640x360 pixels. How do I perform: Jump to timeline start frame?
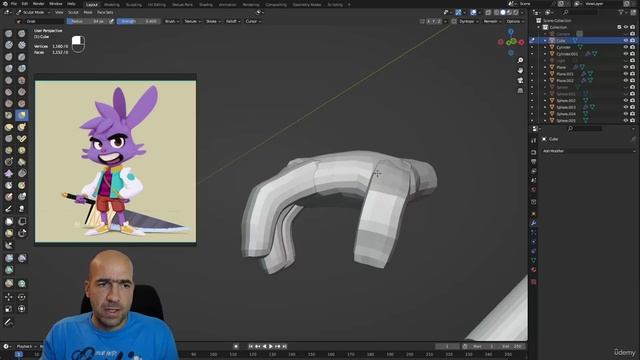[251, 346]
